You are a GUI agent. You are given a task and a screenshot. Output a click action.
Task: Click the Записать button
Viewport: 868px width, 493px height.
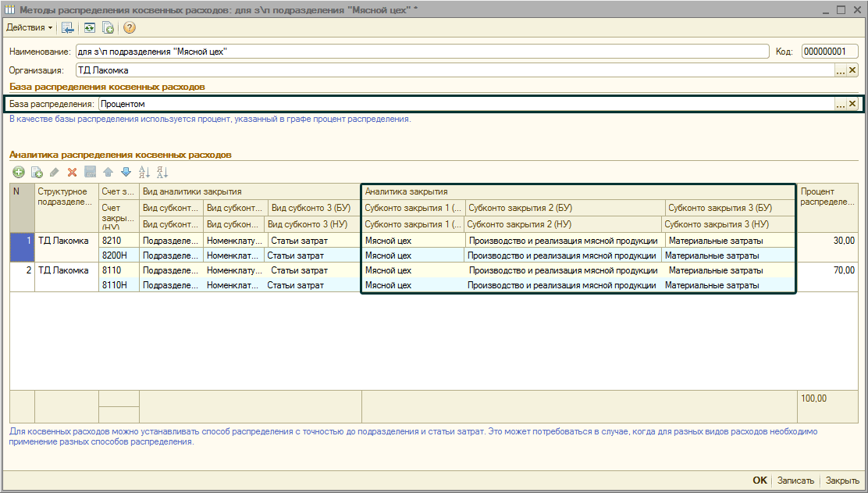pos(795,481)
